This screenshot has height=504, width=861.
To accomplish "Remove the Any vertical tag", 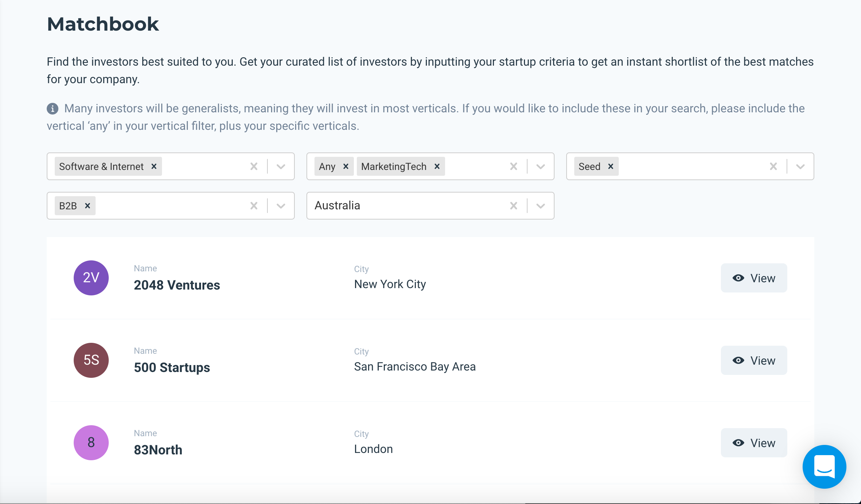I will [x=346, y=166].
